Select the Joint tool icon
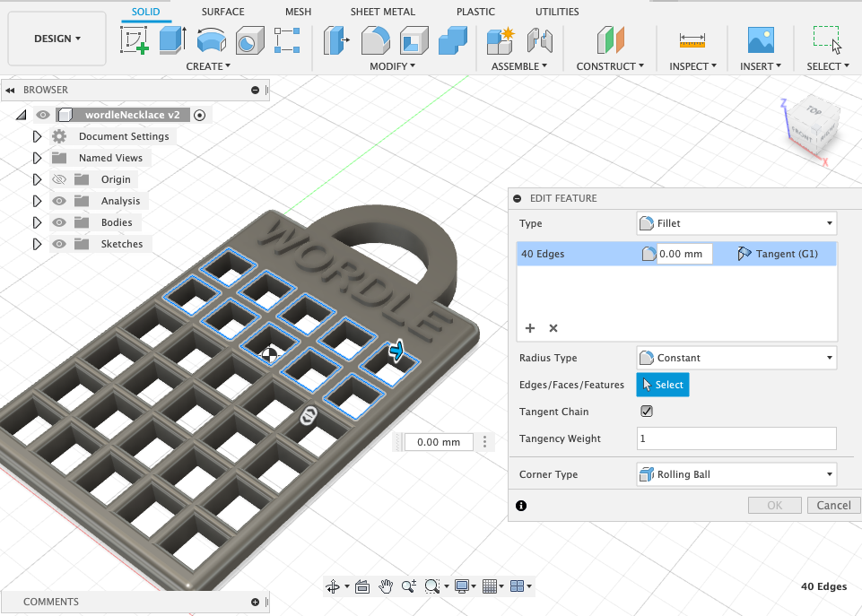 coord(539,40)
